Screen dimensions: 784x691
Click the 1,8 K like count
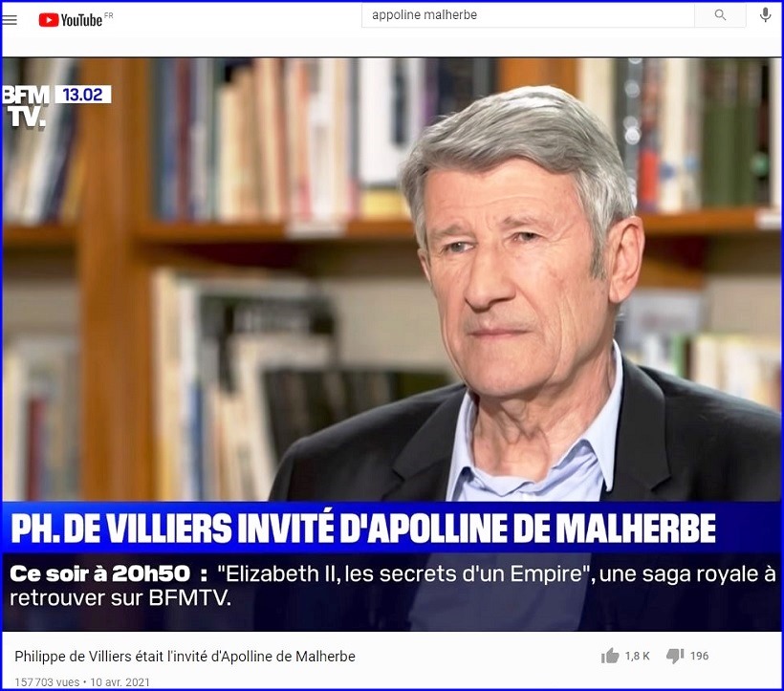point(637,656)
